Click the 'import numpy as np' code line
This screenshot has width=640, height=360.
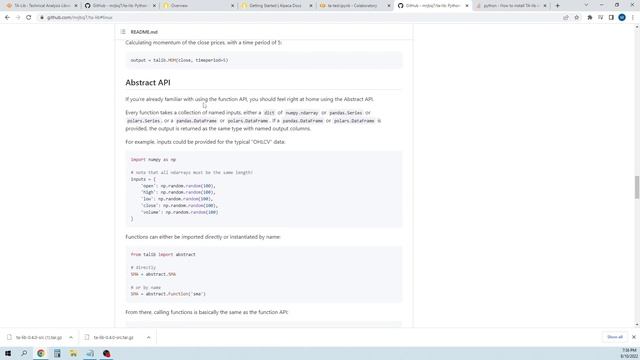(x=153, y=160)
